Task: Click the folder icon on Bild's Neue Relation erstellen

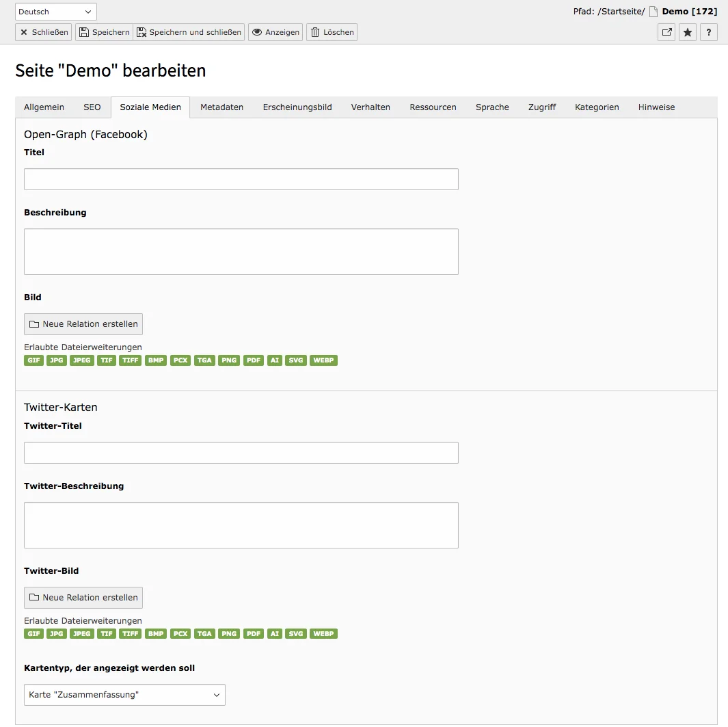Action: (33, 323)
